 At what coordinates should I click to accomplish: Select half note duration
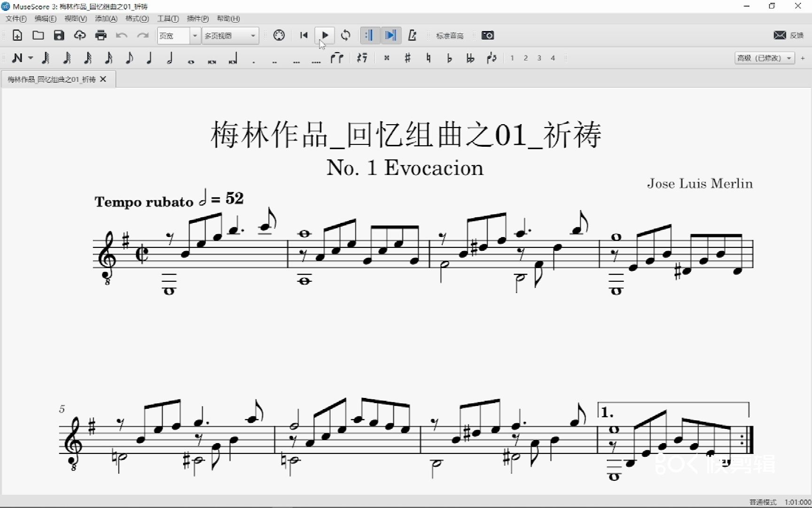[170, 58]
